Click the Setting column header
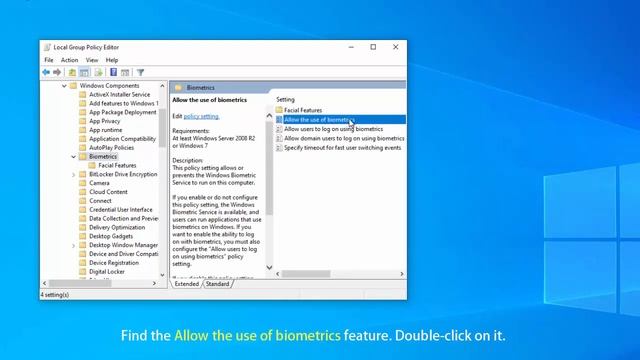 tap(285, 100)
